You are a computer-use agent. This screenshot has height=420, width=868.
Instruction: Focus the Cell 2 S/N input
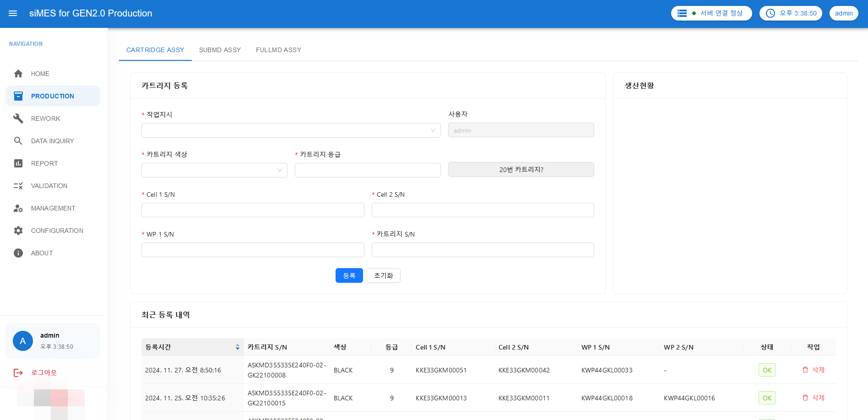pos(483,210)
